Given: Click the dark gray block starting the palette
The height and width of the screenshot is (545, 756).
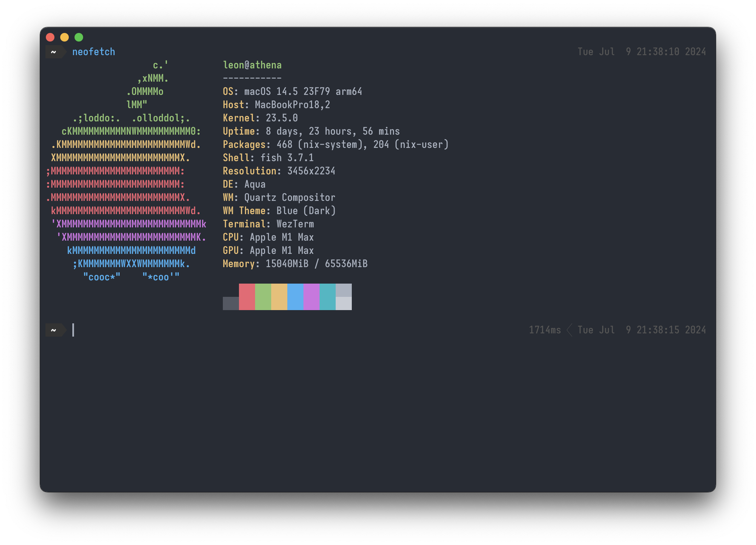Looking at the screenshot, I should [231, 303].
